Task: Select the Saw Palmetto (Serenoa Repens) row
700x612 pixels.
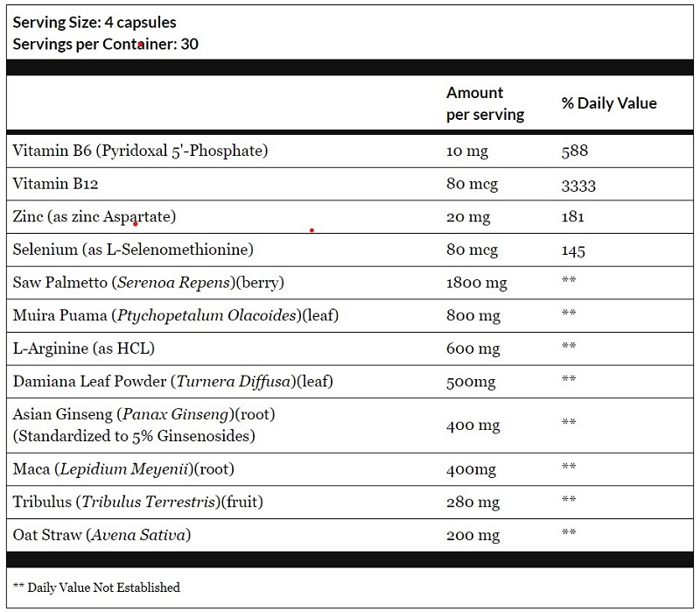Action: point(350,283)
